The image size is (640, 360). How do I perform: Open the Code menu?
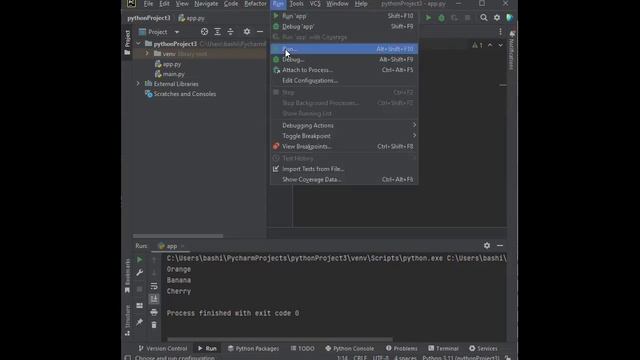(231, 4)
